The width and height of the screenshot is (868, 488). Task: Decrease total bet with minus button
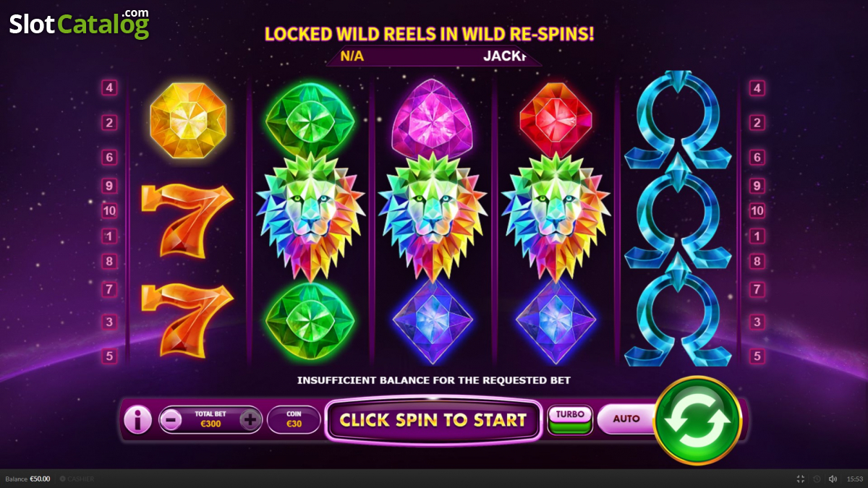(x=171, y=419)
